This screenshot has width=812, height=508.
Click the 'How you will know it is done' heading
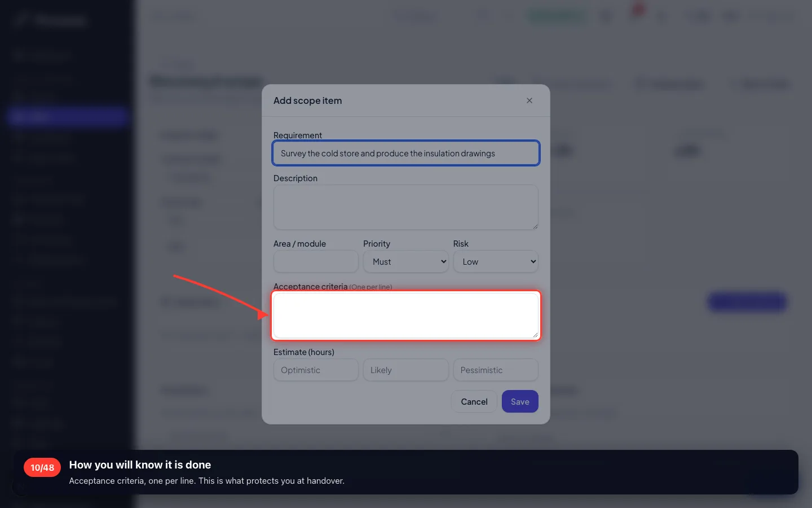140,465
